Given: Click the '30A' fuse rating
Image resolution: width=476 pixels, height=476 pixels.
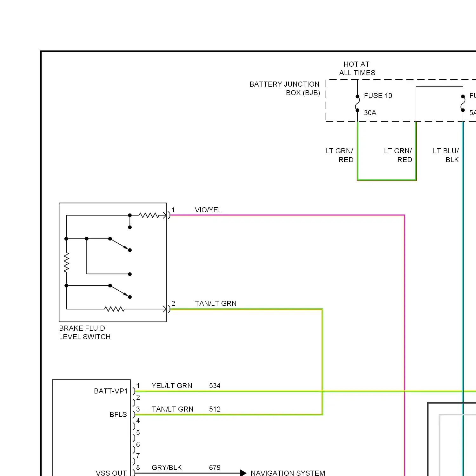Looking at the screenshot, I should tap(370, 113).
